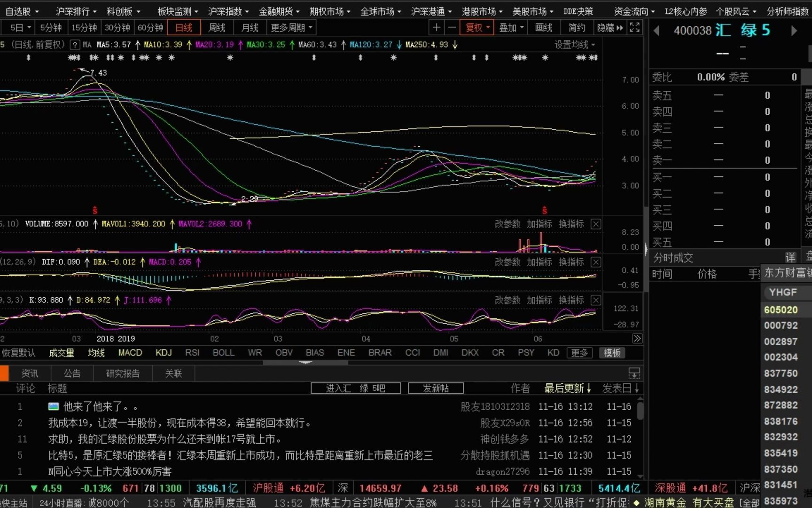Click the orange block left of 资讯
The height and width of the screenshot is (508, 812).
(x=4, y=373)
